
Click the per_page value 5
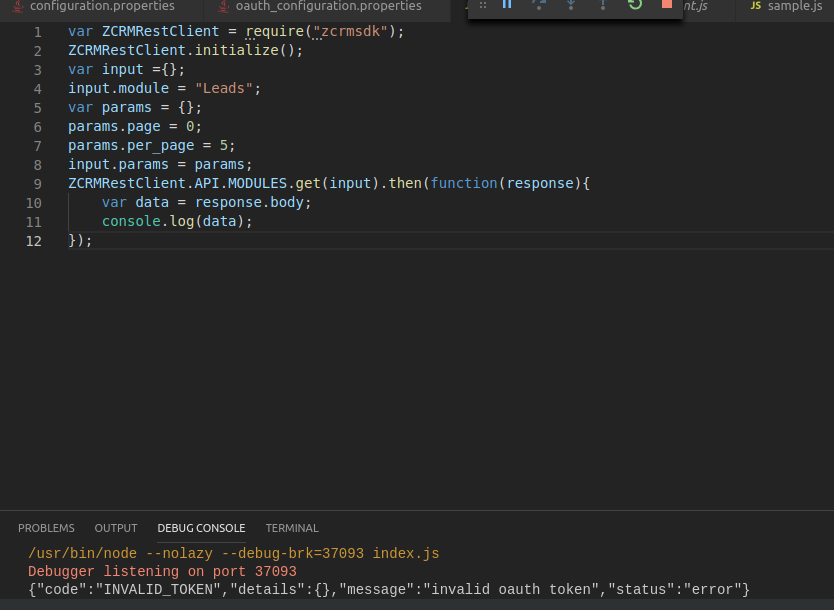click(x=224, y=146)
